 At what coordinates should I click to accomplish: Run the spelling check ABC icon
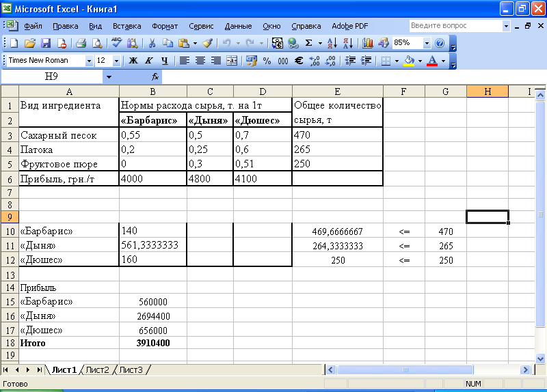(116, 43)
